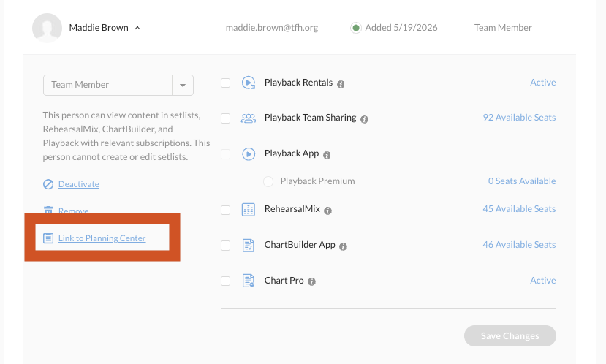Viewport: 606px width, 364px height.
Task: Click the green added status indicator
Action: coord(356,28)
